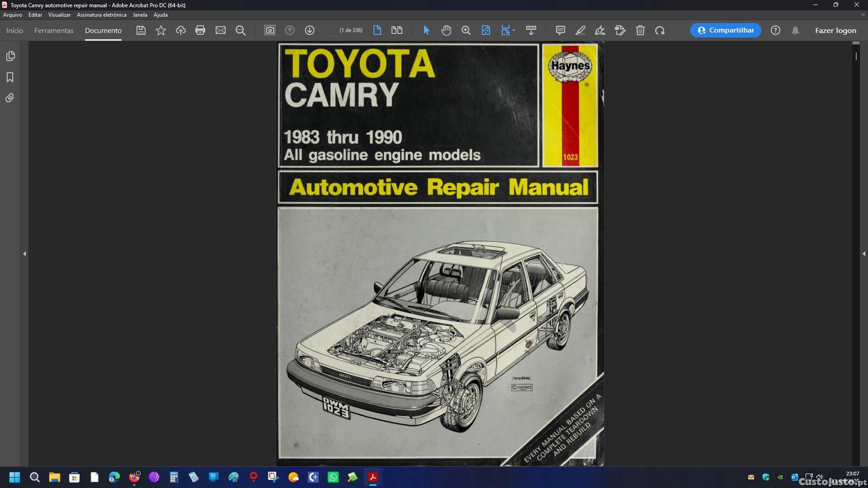Image resolution: width=868 pixels, height=488 pixels.
Task: Select the Hand pan tool
Action: (446, 30)
